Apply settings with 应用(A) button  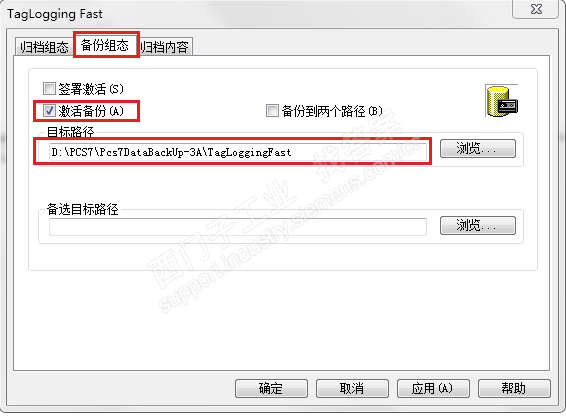tap(433, 388)
